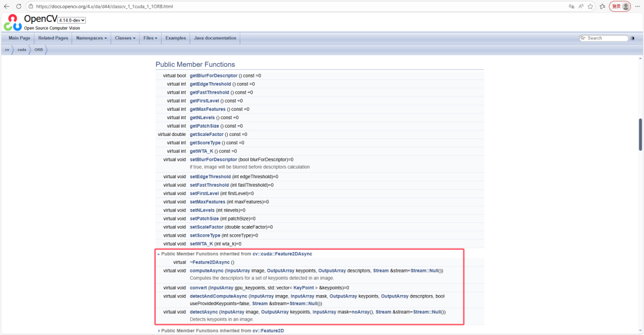Image resolution: width=644 pixels, height=335 pixels.
Task: Open the Examples tab
Action: pos(175,38)
